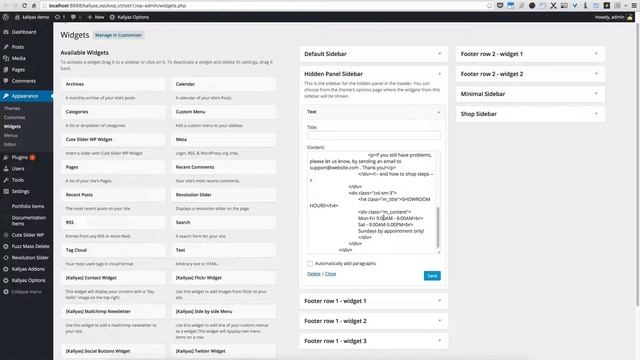The height and width of the screenshot is (360, 640).
Task: Click the Media icon in sidebar
Action: (6, 58)
